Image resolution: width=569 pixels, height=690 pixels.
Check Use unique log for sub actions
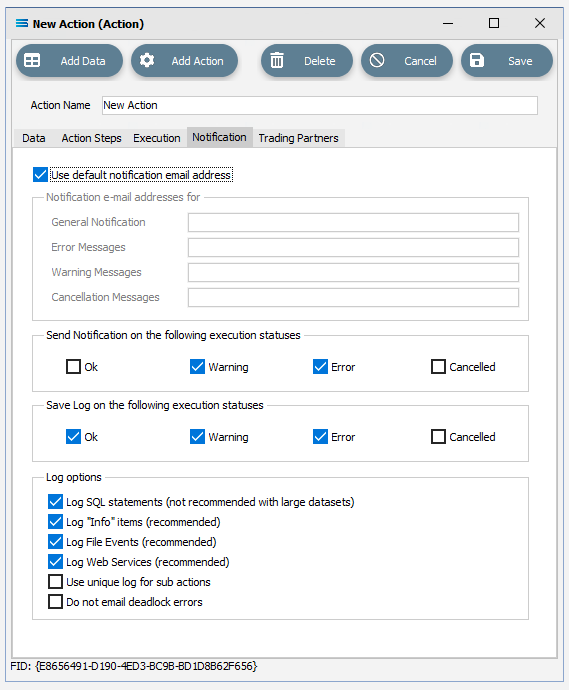click(x=55, y=582)
